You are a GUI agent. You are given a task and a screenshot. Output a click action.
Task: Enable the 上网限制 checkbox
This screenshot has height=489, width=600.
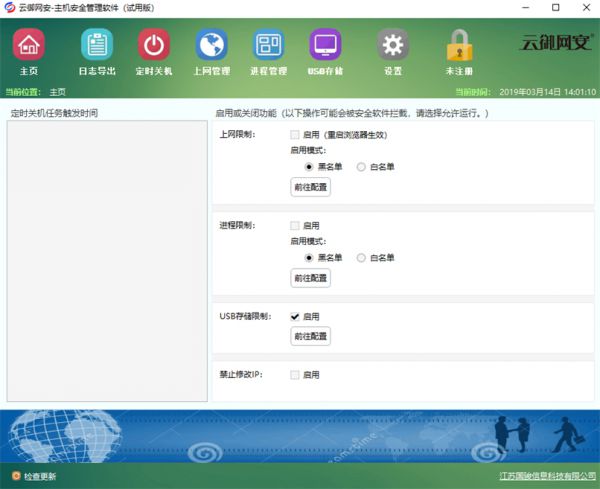tap(295, 134)
